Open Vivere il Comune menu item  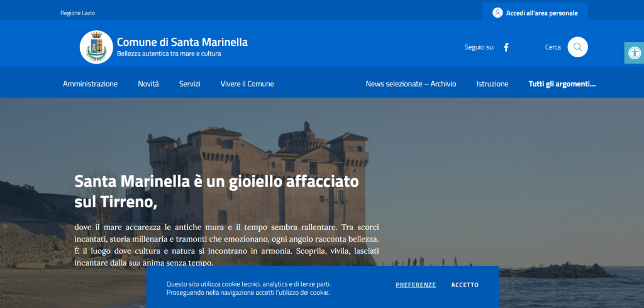click(247, 84)
